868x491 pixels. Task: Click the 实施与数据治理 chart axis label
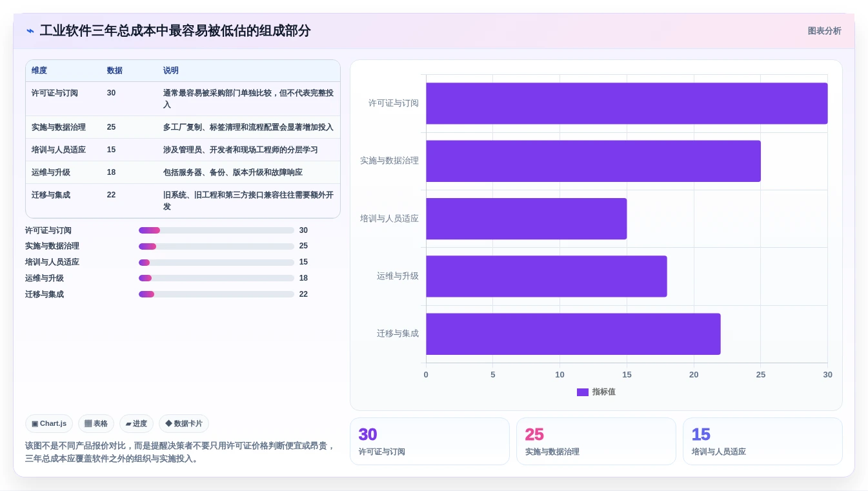pyautogui.click(x=389, y=161)
